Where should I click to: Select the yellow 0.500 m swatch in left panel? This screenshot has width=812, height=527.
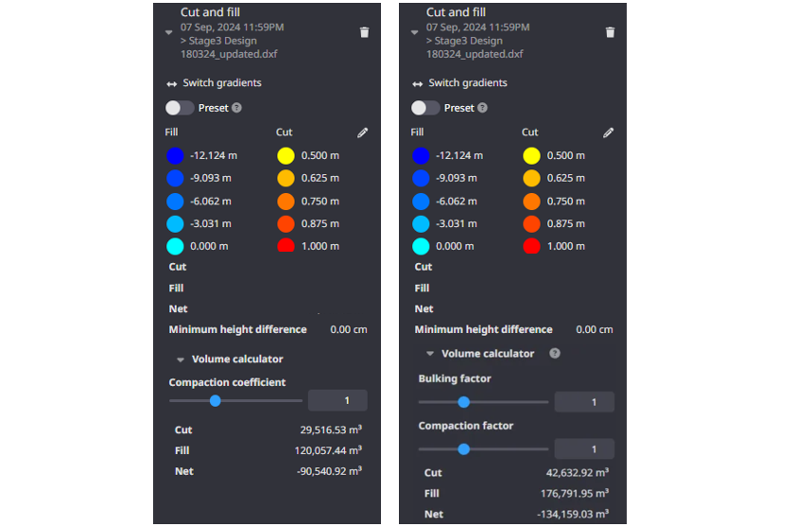(x=285, y=156)
